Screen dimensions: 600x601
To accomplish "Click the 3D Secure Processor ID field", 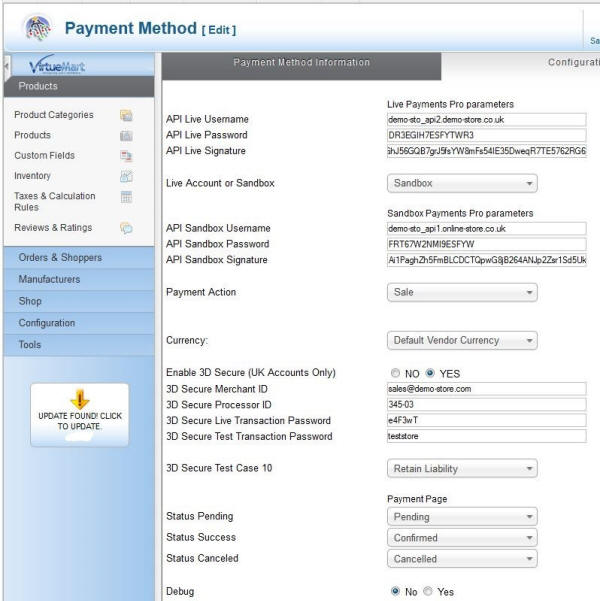I will point(487,404).
